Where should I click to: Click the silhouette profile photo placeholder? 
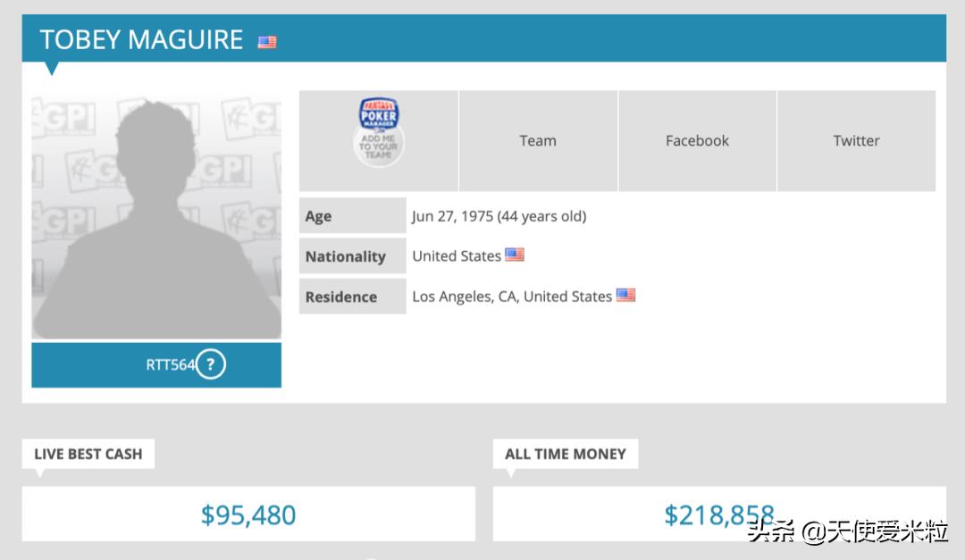[156, 217]
